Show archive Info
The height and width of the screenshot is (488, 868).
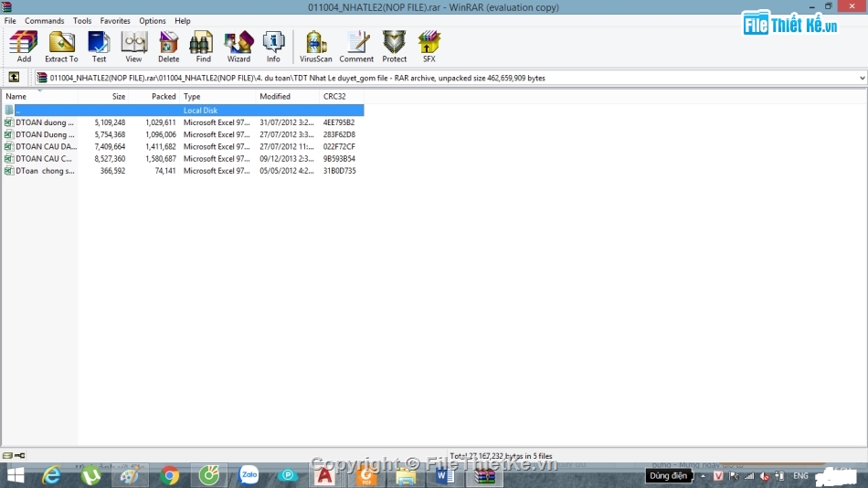[x=273, y=47]
